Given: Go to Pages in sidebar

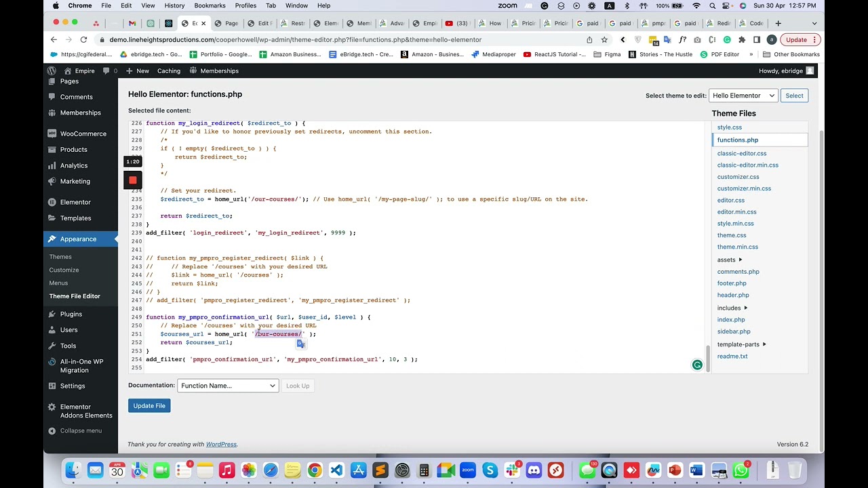Looking at the screenshot, I should [69, 81].
